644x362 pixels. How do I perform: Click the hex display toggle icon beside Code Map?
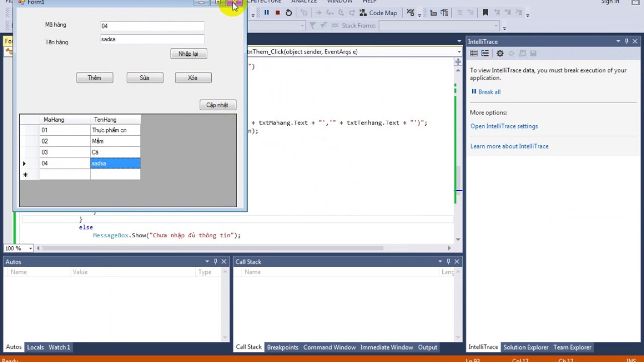(x=411, y=13)
